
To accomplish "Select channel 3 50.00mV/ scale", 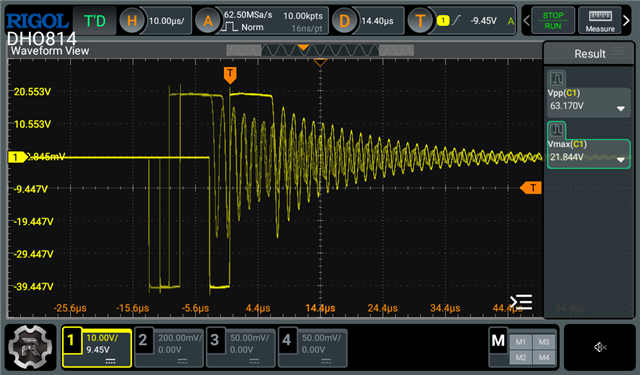I will 250,338.
